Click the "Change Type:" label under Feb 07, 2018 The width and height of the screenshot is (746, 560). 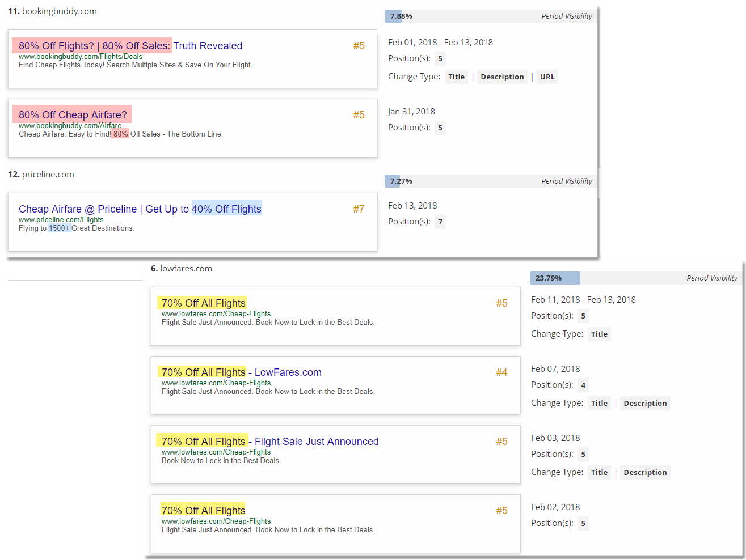pyautogui.click(x=557, y=404)
